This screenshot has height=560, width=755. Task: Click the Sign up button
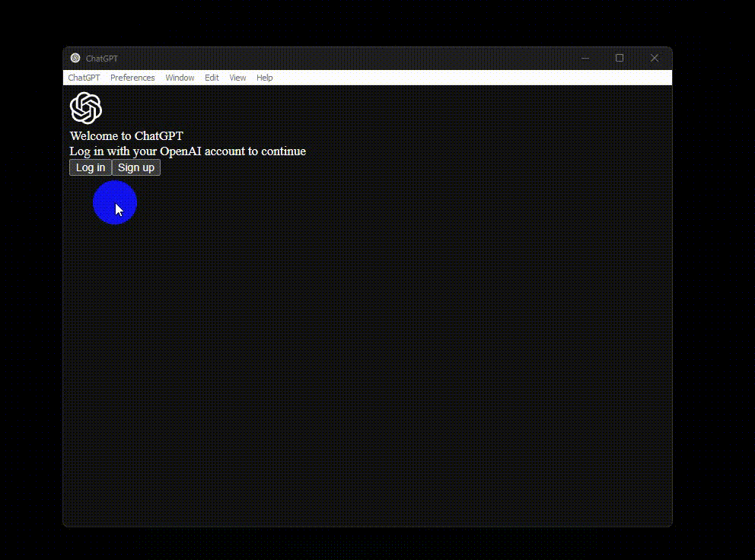point(136,167)
